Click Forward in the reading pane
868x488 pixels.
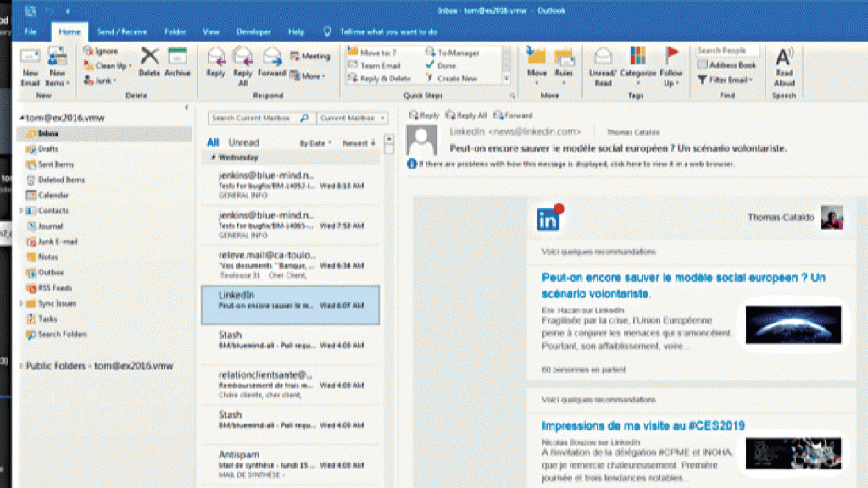tap(513, 115)
